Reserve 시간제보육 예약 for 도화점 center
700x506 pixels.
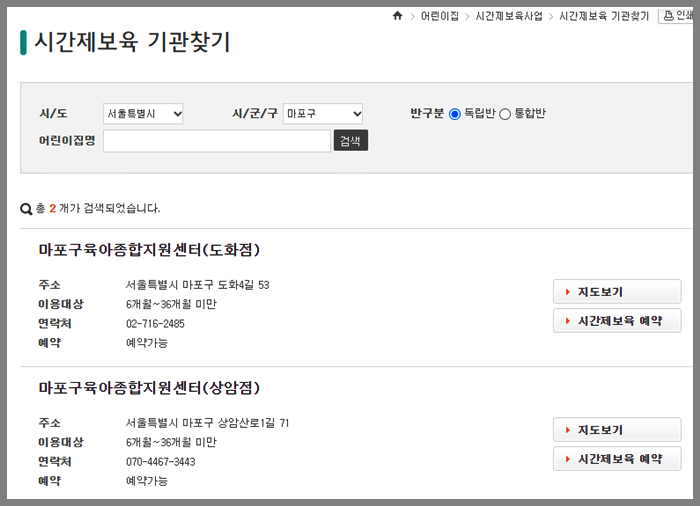tap(617, 321)
